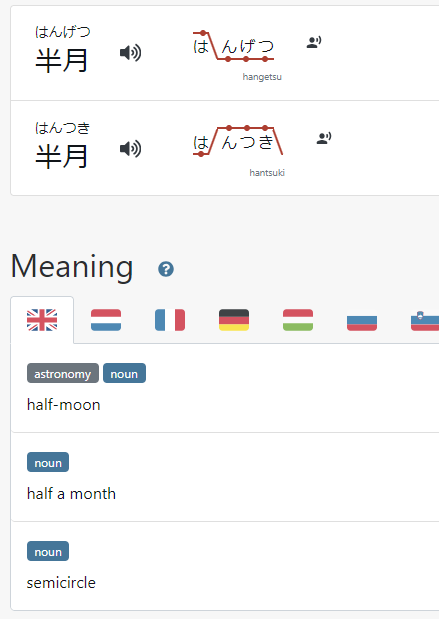Viewport: 439px width, 619px height.
Task: Click the astronomy tag badge
Action: (63, 373)
